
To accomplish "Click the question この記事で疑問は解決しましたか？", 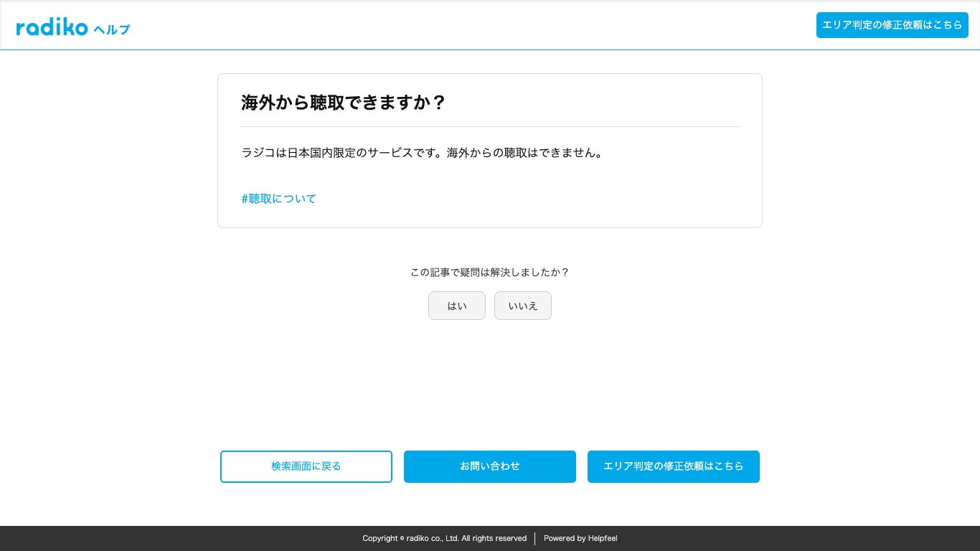I will [x=490, y=273].
